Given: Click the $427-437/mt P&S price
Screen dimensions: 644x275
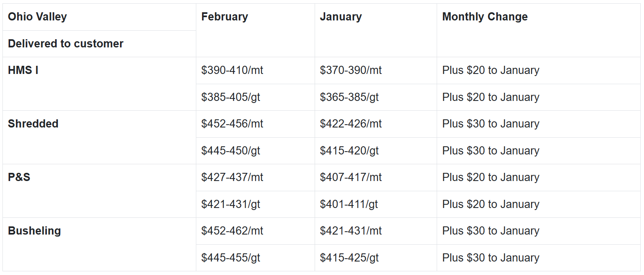Looking at the screenshot, I should click(x=232, y=177).
